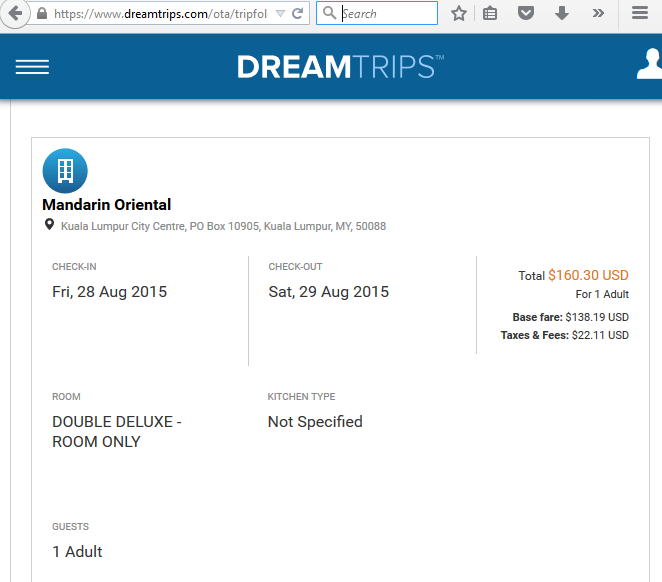Open the downloads arrow in toolbar
662x582 pixels.
point(562,14)
